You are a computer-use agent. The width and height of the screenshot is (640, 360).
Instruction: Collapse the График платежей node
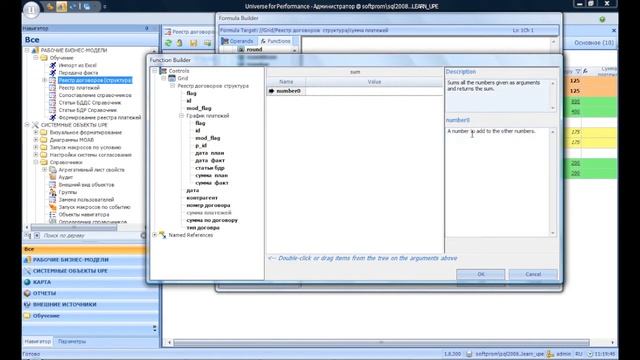click(181, 116)
